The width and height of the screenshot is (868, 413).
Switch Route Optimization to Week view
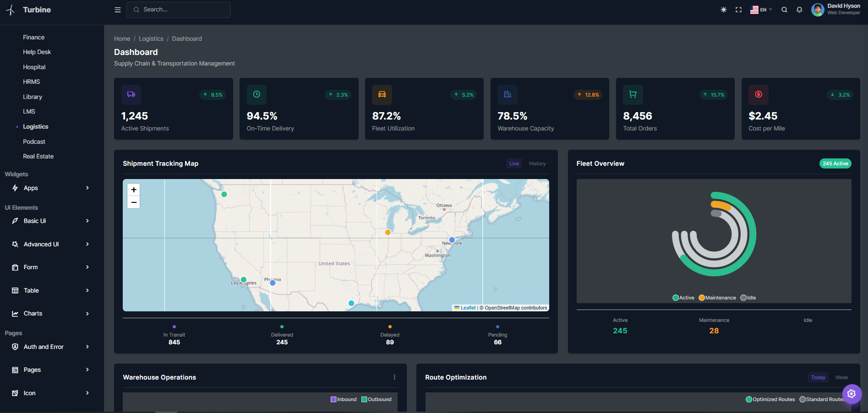[x=841, y=377]
